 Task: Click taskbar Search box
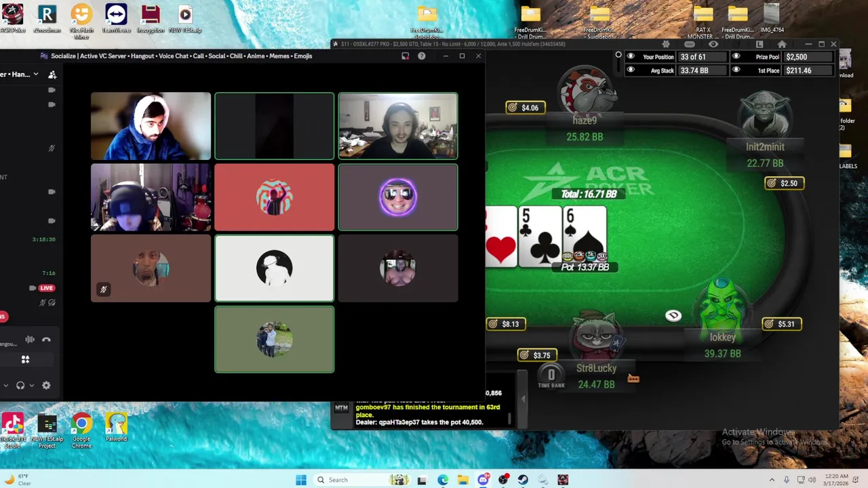coord(363,480)
